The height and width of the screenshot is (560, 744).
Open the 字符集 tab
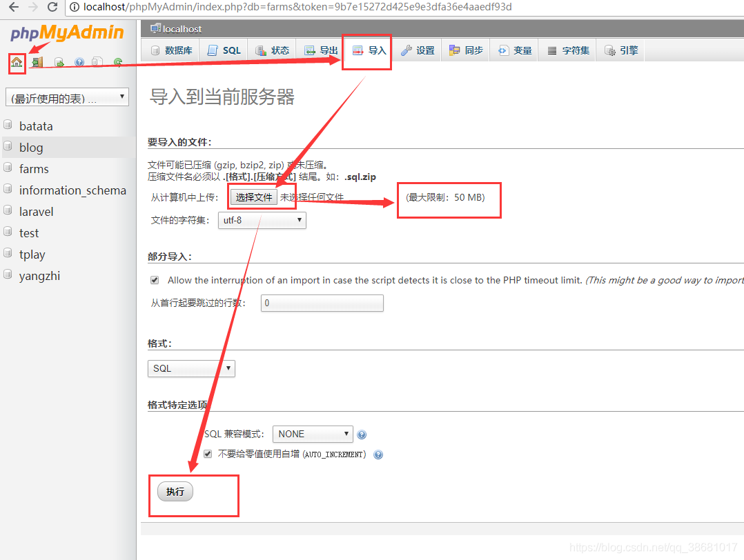[x=569, y=50]
